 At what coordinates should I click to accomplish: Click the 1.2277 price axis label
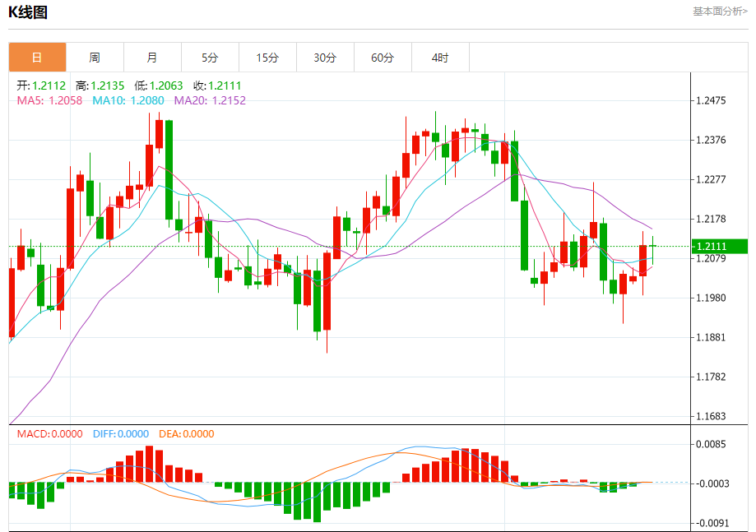[711, 180]
